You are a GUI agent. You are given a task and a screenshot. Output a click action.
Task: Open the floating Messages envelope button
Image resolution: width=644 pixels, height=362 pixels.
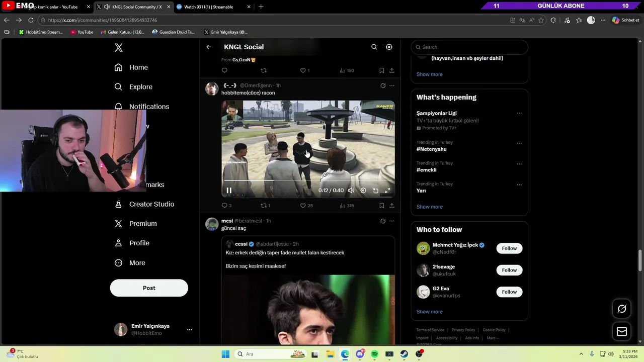(x=622, y=331)
